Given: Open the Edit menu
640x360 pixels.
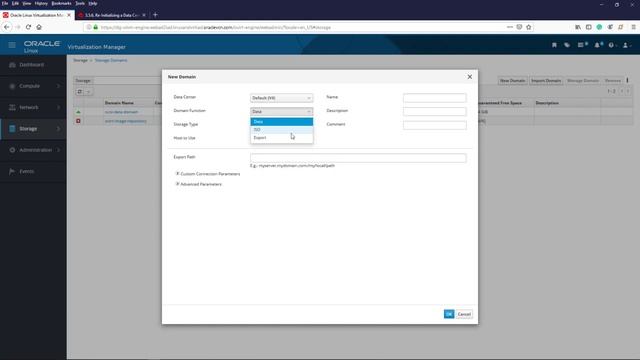Looking at the screenshot, I should (15, 3).
